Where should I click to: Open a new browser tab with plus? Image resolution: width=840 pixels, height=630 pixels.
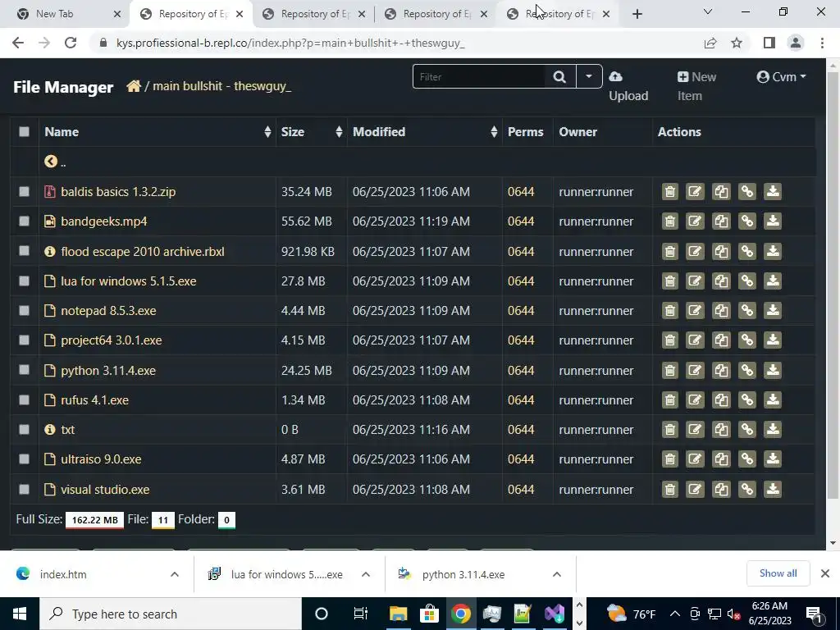coord(637,15)
